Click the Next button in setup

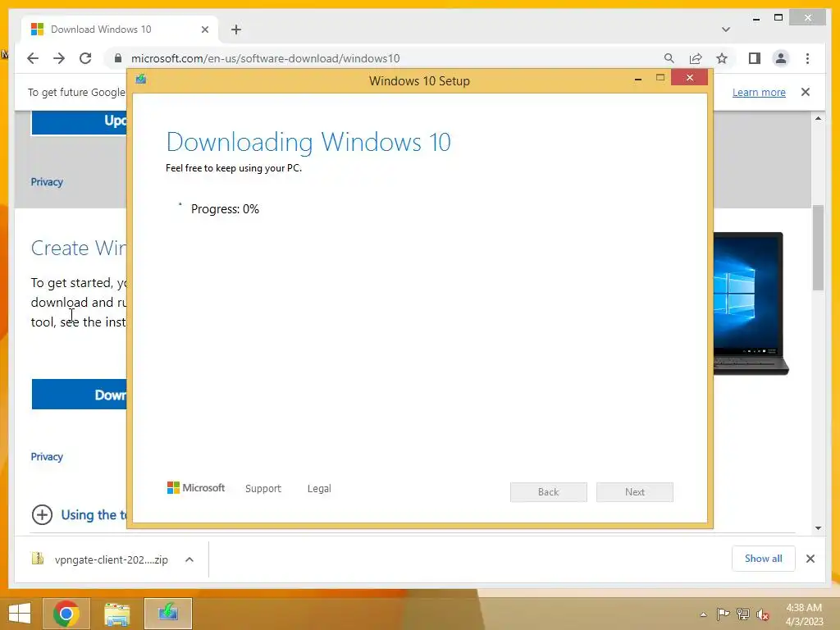pos(635,492)
